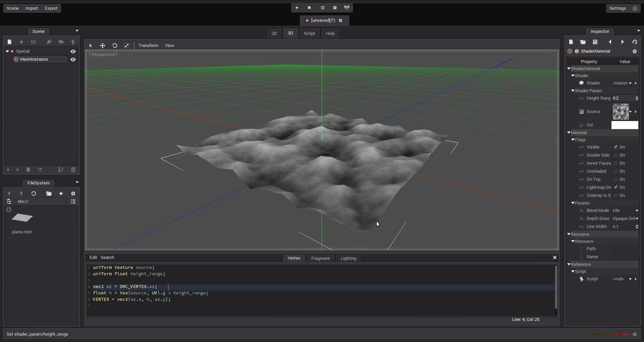Create new scene icon in Scene panel
644x342 pixels.
(9, 42)
